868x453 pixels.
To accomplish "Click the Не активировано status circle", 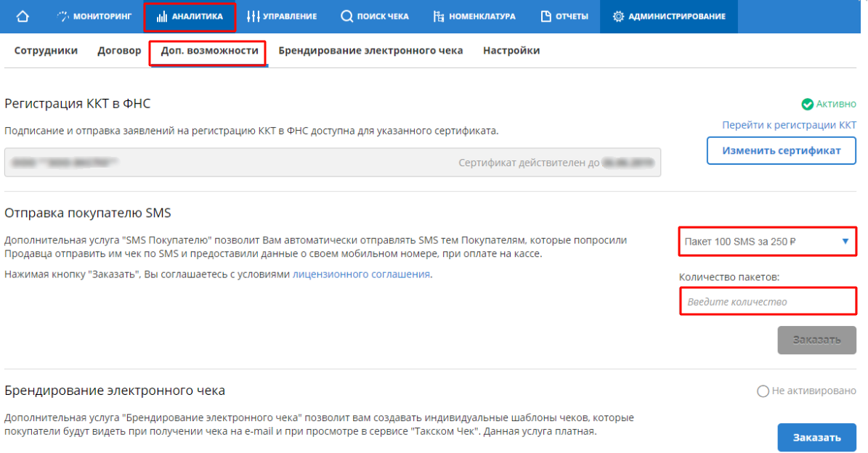I will pos(763,391).
